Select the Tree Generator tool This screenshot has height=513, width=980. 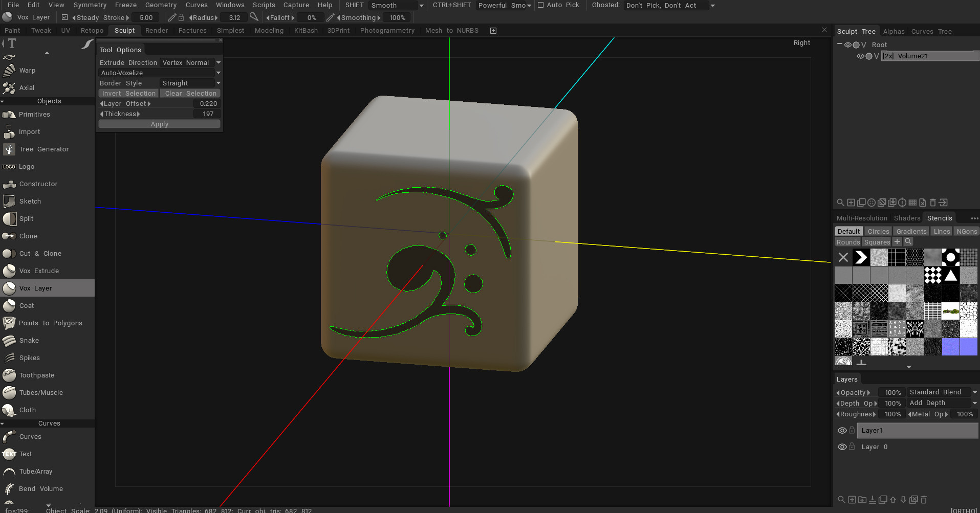pyautogui.click(x=43, y=149)
